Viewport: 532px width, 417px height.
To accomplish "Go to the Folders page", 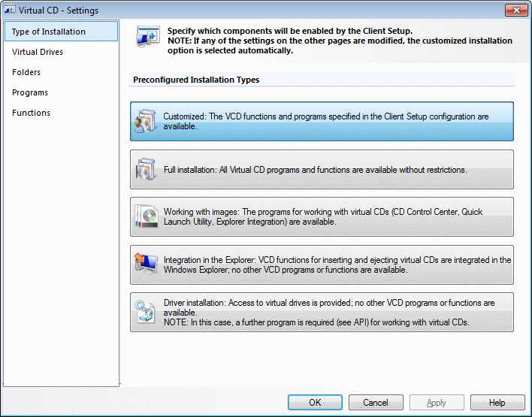I will (x=26, y=72).
